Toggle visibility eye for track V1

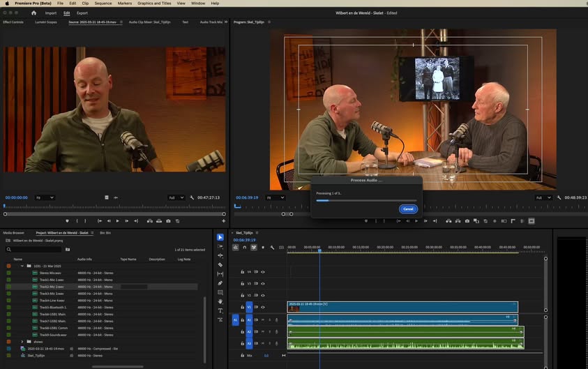(x=263, y=307)
